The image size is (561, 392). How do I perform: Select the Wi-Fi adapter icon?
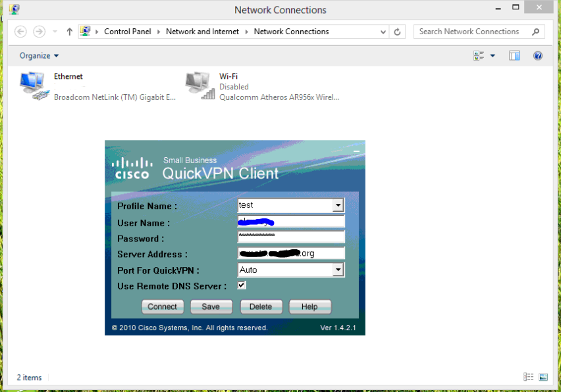click(x=200, y=86)
